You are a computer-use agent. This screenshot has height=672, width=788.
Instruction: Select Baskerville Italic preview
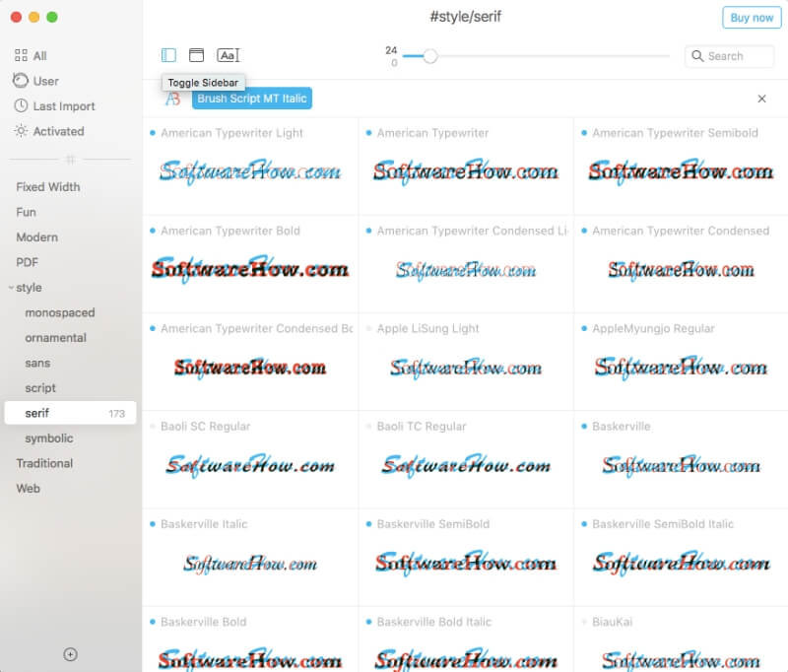point(250,564)
